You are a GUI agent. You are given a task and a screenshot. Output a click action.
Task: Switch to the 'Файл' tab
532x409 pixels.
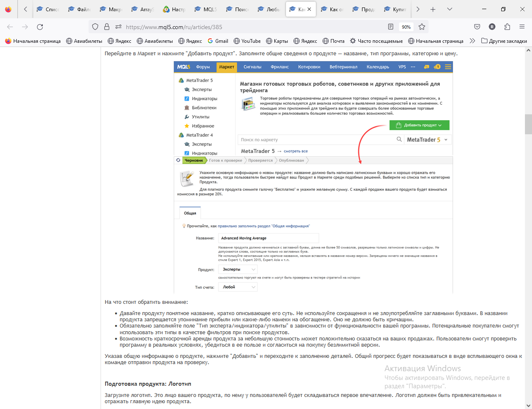coord(80,9)
